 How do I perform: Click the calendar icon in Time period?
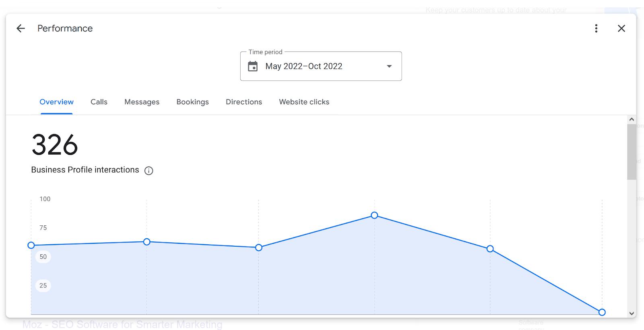(253, 66)
